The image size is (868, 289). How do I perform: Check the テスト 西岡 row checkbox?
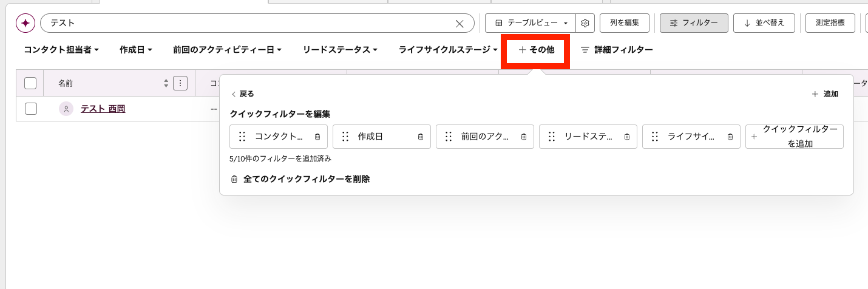(x=30, y=109)
